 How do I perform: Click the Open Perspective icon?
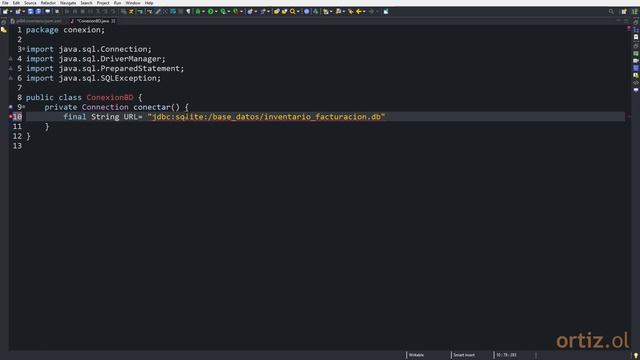[x=624, y=11]
